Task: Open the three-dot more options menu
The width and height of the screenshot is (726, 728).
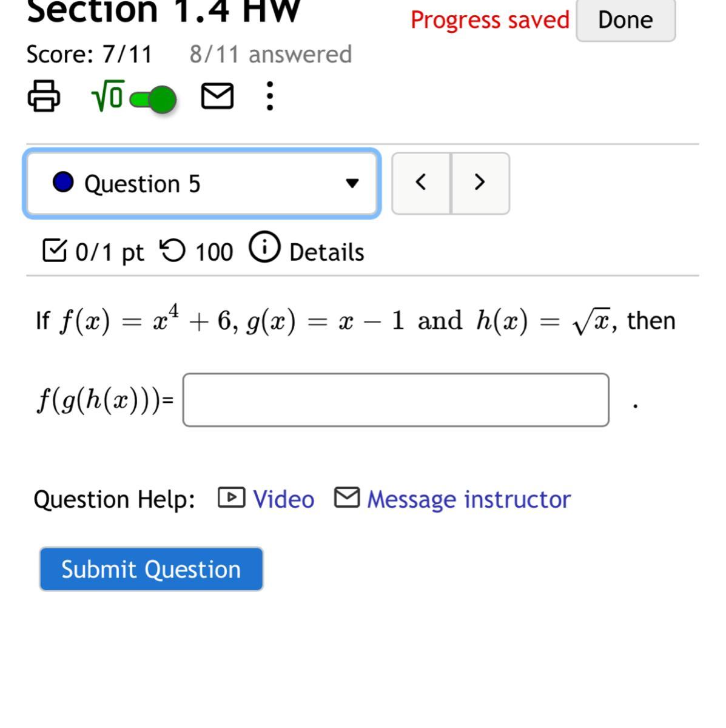Action: pyautogui.click(x=270, y=96)
